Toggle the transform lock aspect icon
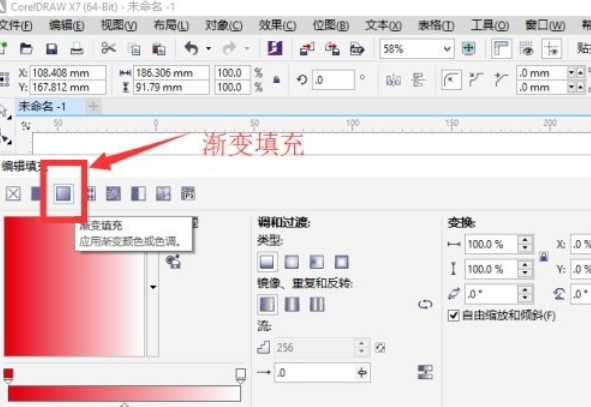The height and width of the screenshot is (407, 591). [544, 256]
